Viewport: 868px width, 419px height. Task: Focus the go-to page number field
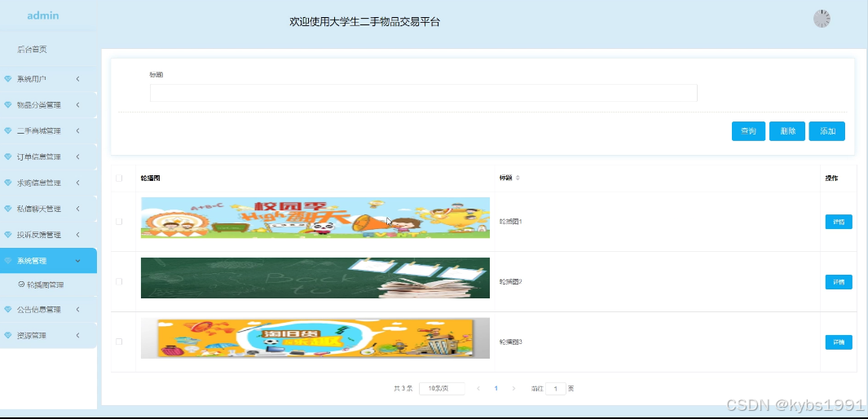pos(556,389)
